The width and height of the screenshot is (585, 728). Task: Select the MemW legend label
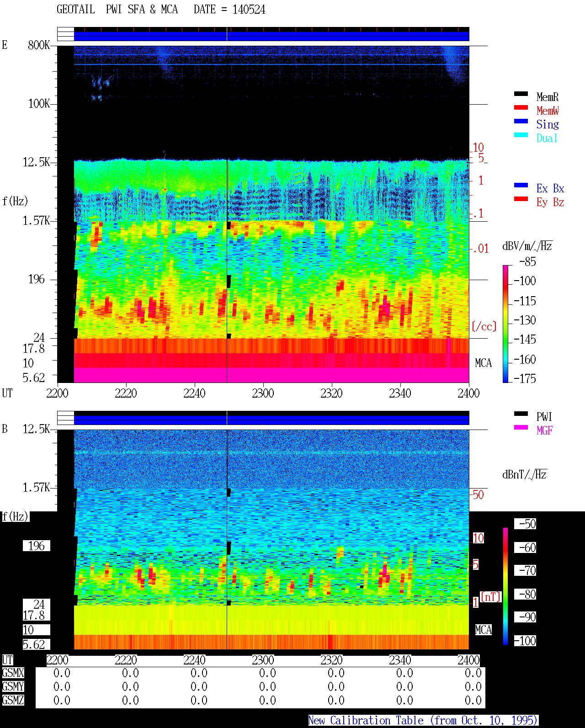point(548,111)
